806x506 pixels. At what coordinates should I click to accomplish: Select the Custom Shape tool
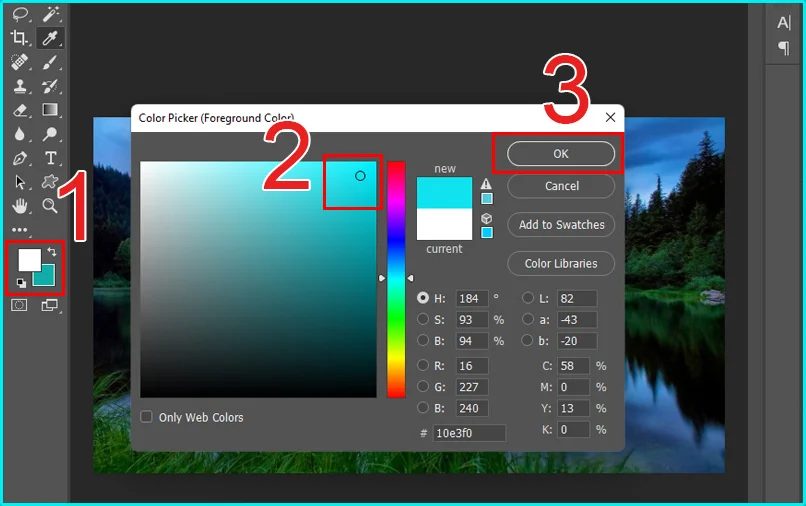[x=50, y=182]
